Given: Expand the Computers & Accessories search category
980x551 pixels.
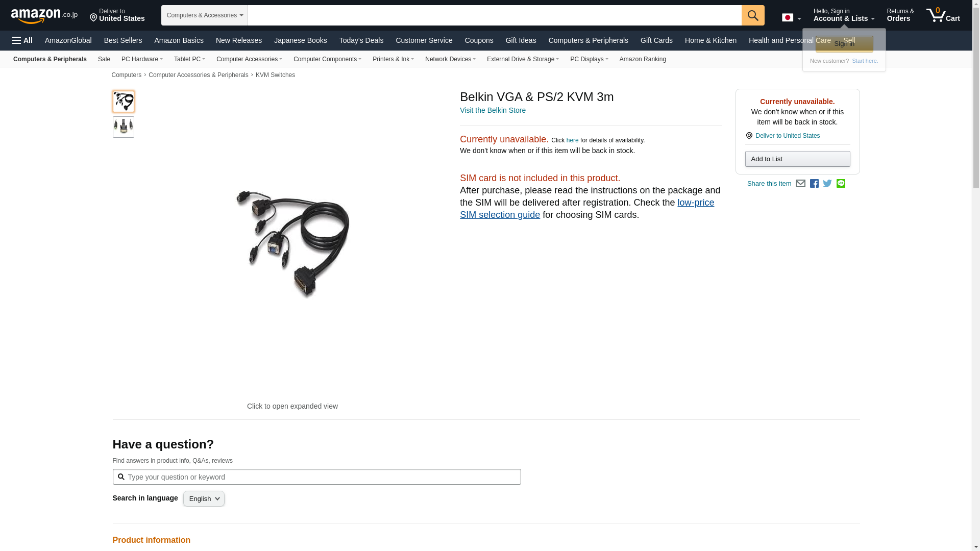Looking at the screenshot, I should (x=205, y=15).
